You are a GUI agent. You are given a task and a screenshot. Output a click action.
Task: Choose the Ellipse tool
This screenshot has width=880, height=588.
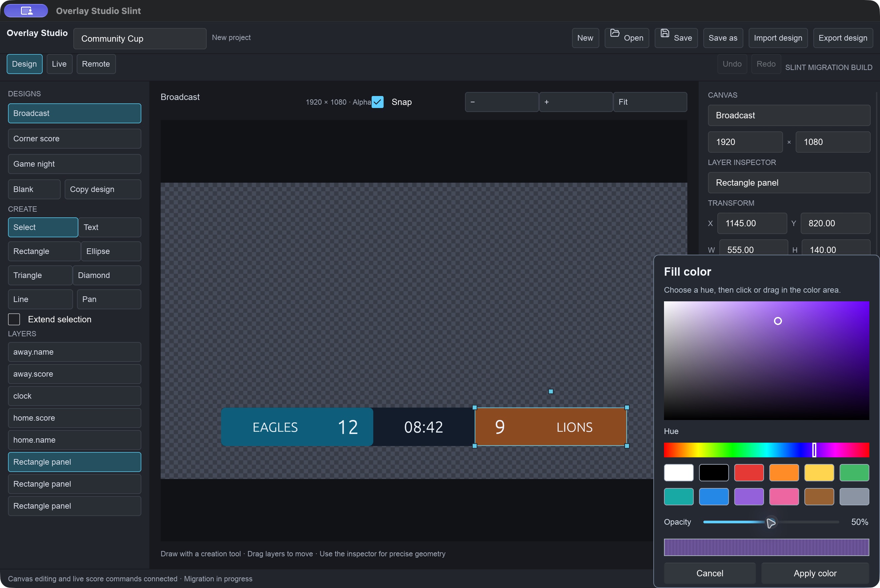pyautogui.click(x=111, y=251)
